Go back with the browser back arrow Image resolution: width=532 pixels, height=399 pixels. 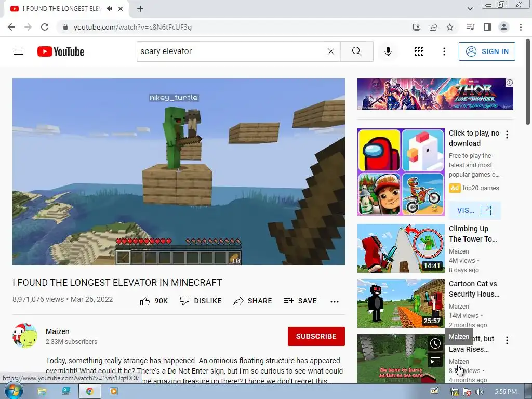[x=11, y=27]
